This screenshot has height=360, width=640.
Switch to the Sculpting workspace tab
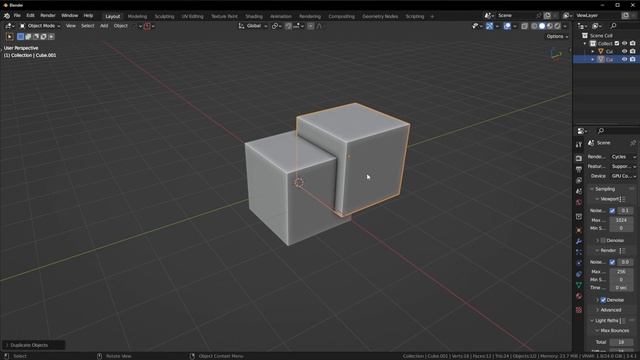coord(164,16)
